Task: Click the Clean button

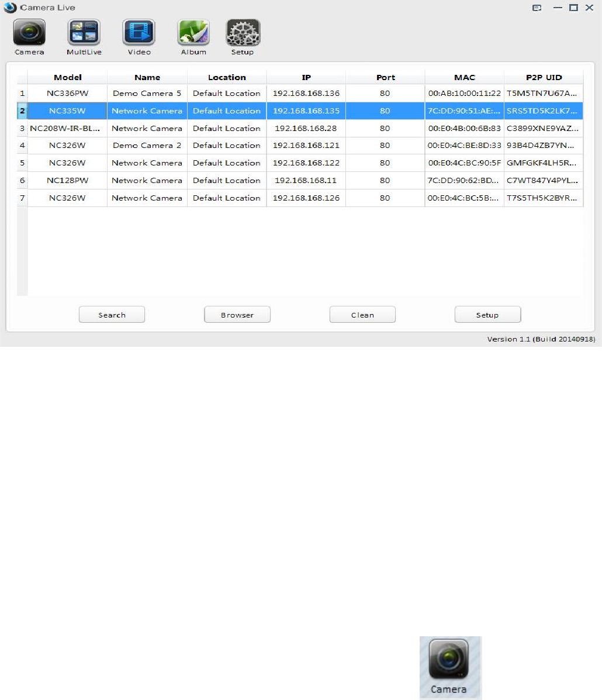Action: pyautogui.click(x=362, y=314)
